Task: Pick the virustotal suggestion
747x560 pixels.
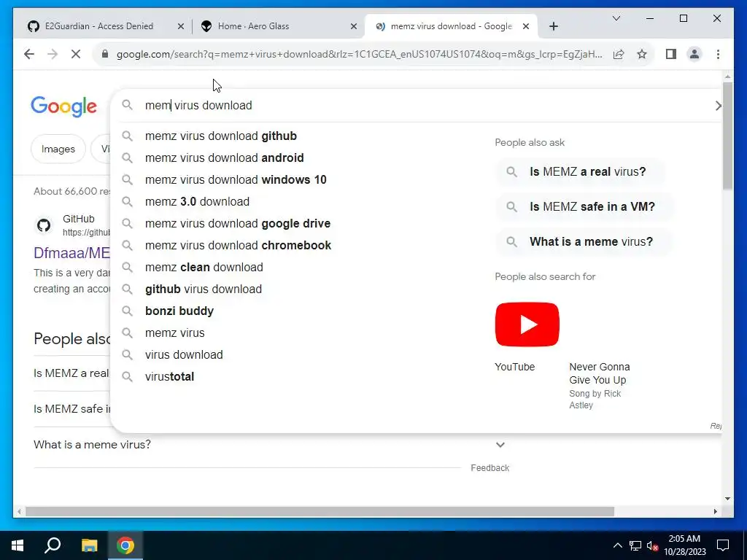Action: tap(169, 377)
